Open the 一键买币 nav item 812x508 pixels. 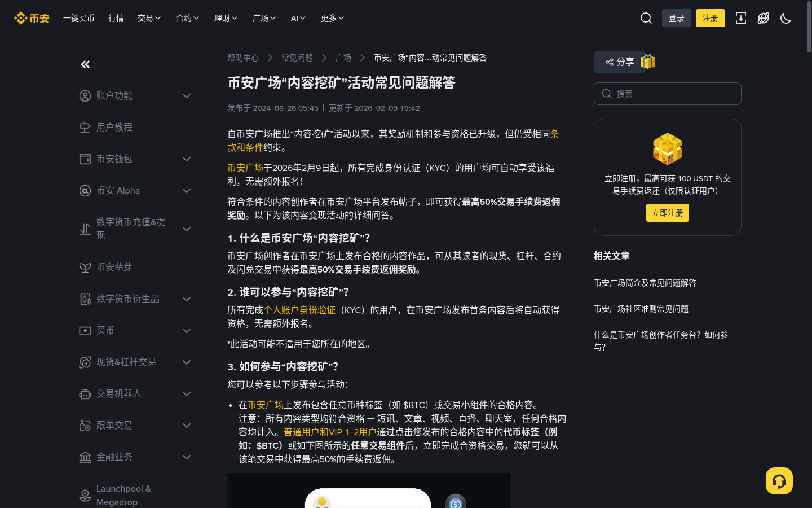pyautogui.click(x=79, y=18)
